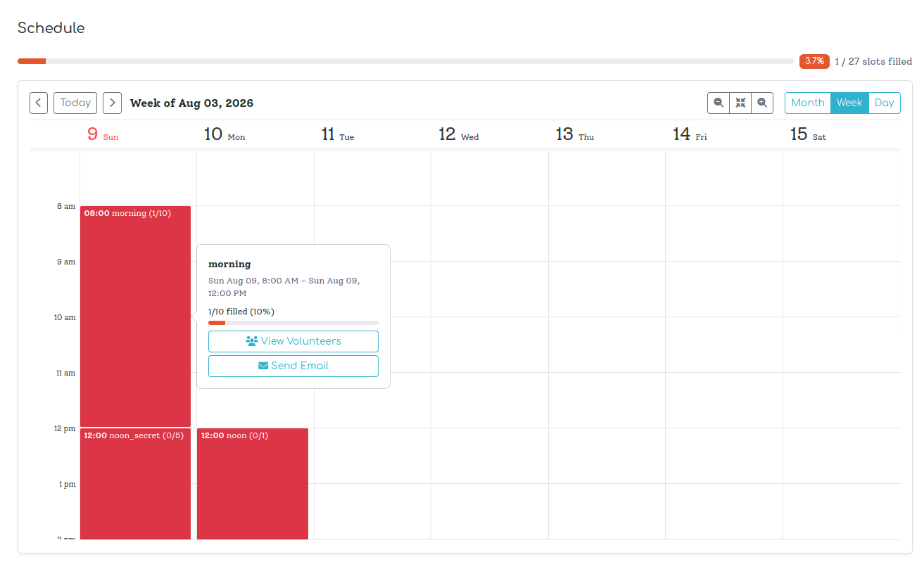Click the schedule fill progress bar
This screenshot has width=924, height=562.
tap(405, 61)
